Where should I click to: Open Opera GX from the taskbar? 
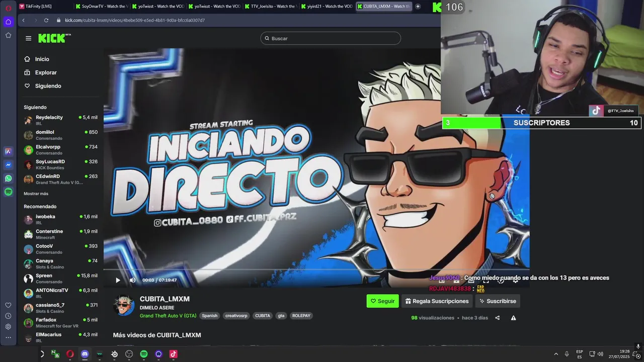[70, 354]
